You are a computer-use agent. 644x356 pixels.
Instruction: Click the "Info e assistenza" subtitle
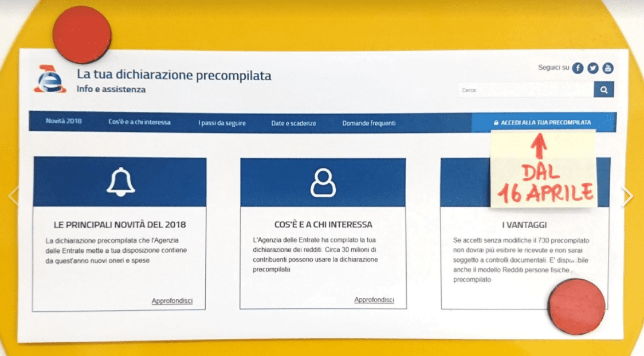pos(111,89)
